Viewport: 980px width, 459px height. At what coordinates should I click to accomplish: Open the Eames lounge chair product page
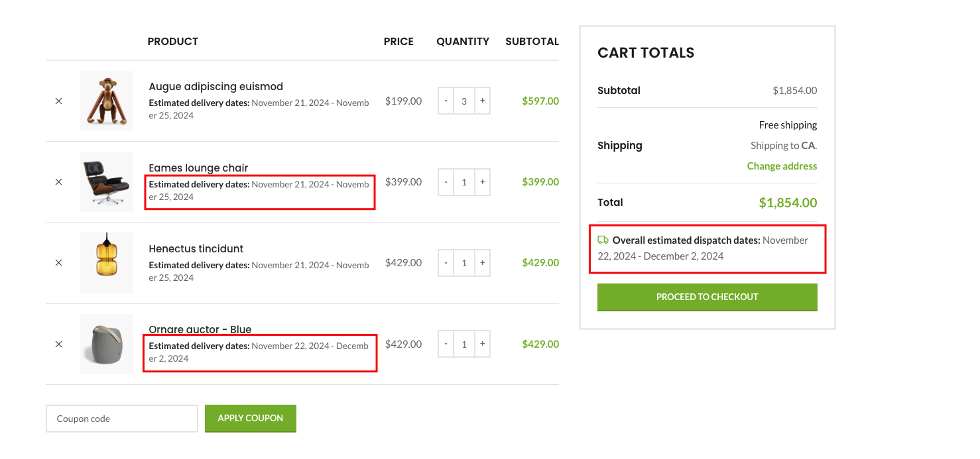pos(198,168)
